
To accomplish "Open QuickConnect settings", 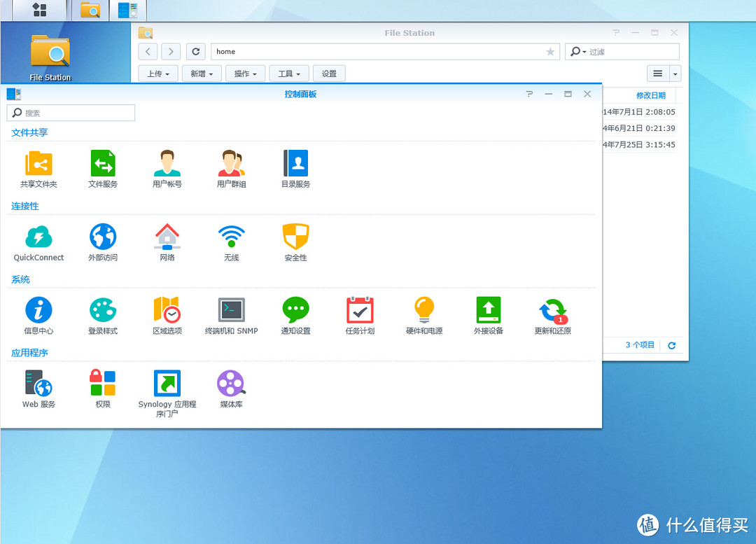I will [38, 242].
